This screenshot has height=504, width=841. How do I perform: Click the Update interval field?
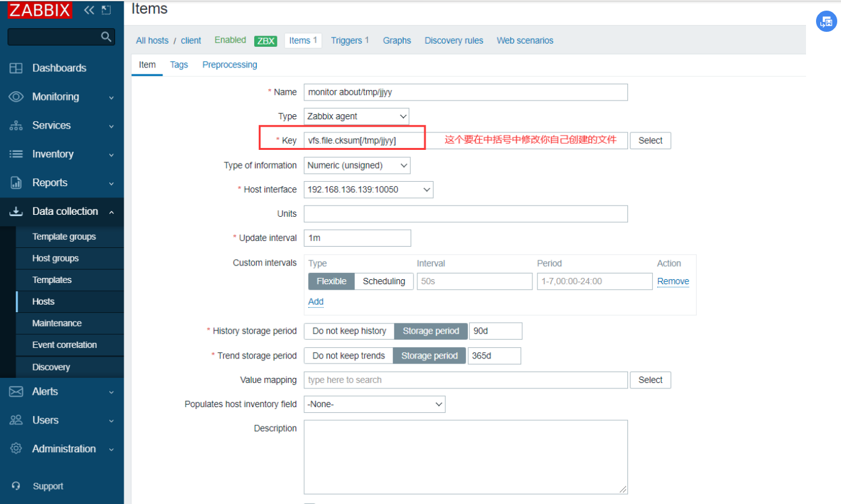[357, 238]
